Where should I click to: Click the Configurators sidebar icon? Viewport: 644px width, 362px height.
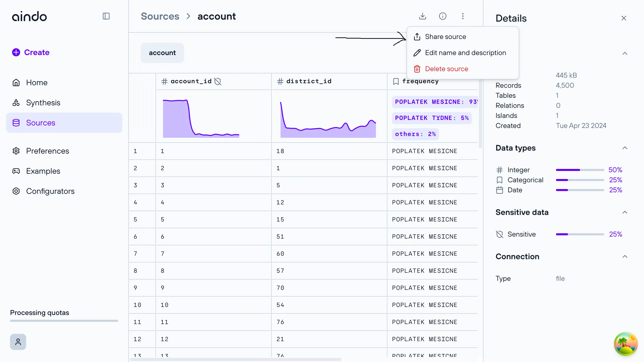click(x=16, y=191)
